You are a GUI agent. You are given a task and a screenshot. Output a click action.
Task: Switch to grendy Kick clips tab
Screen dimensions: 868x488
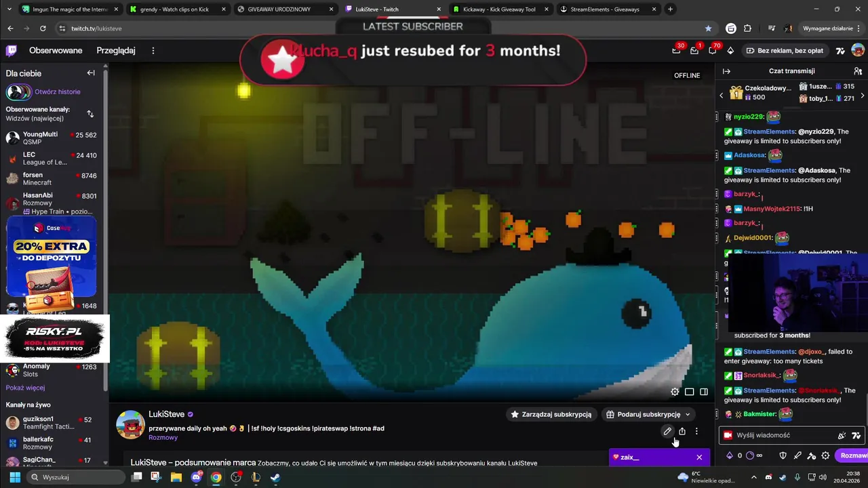pos(177,9)
